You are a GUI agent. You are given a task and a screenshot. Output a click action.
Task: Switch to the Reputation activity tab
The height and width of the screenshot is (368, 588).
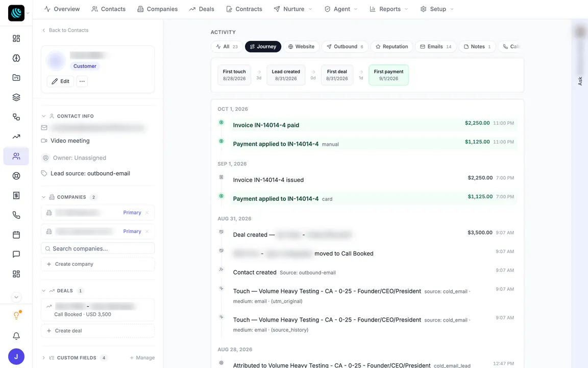click(x=391, y=47)
